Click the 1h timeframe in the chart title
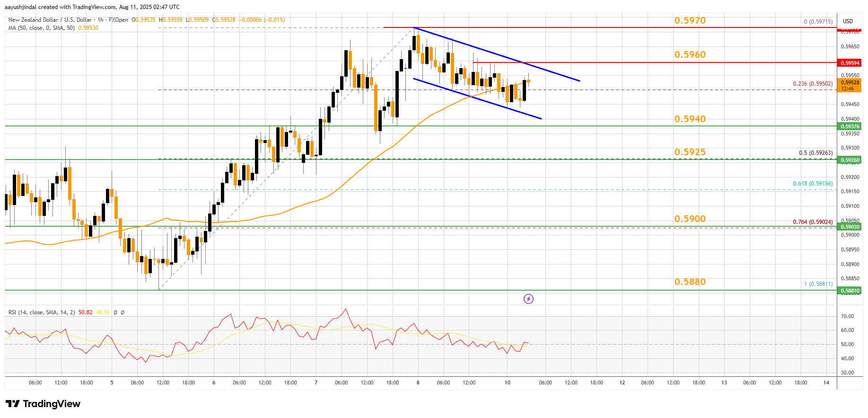The image size is (868, 418). [100, 20]
